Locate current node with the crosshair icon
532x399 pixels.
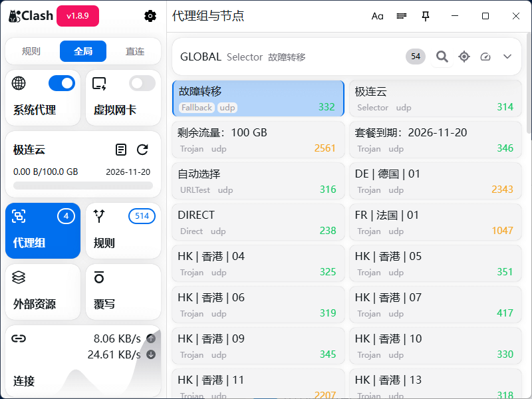[x=464, y=57]
